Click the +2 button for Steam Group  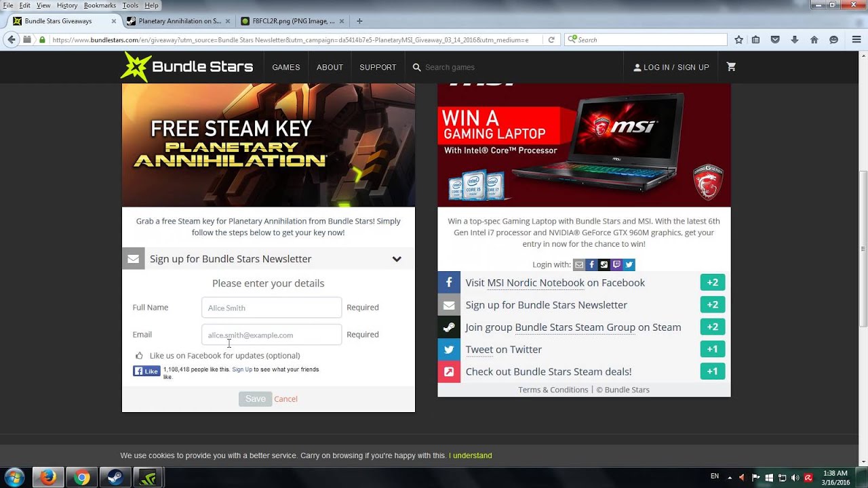713,327
